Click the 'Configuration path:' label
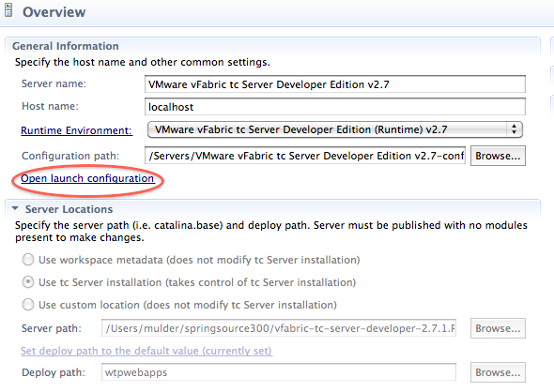The width and height of the screenshot is (554, 392). 70,156
